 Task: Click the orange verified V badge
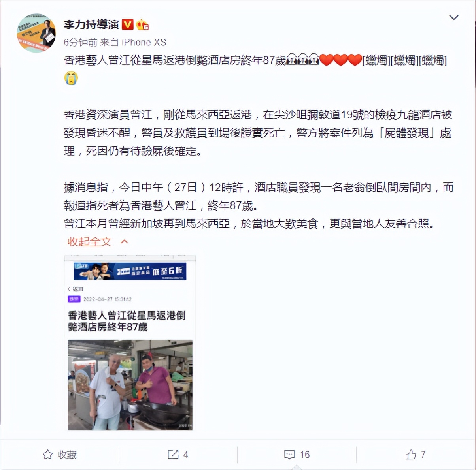pyautogui.click(x=127, y=24)
